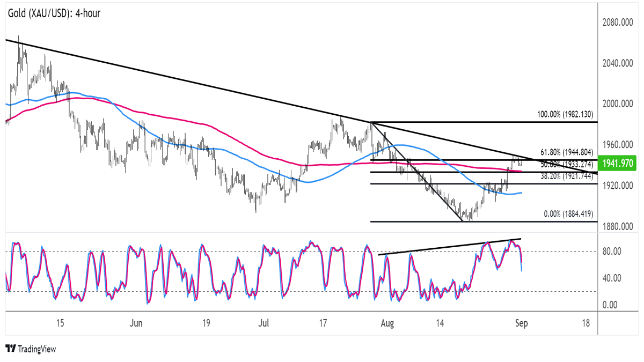Click the TradingView logo icon

pos(11,349)
